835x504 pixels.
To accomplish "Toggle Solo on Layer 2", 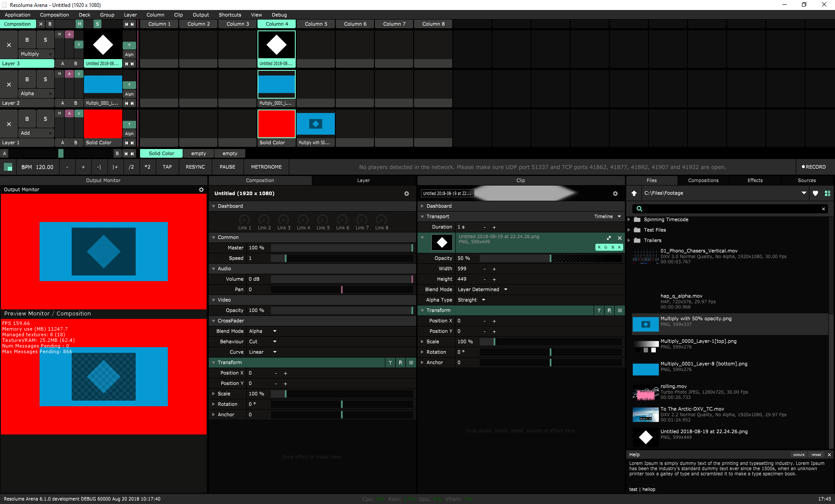I will click(45, 80).
